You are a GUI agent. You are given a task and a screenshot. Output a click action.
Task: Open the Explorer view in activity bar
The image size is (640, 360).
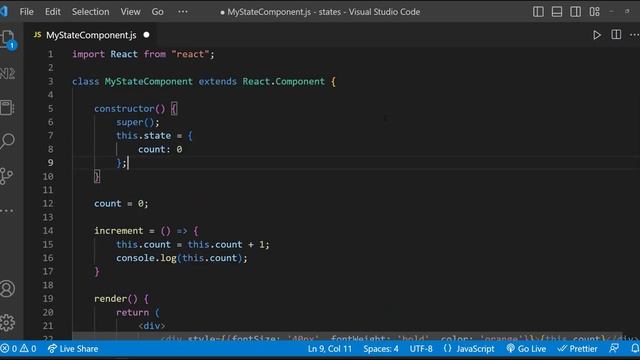8,40
